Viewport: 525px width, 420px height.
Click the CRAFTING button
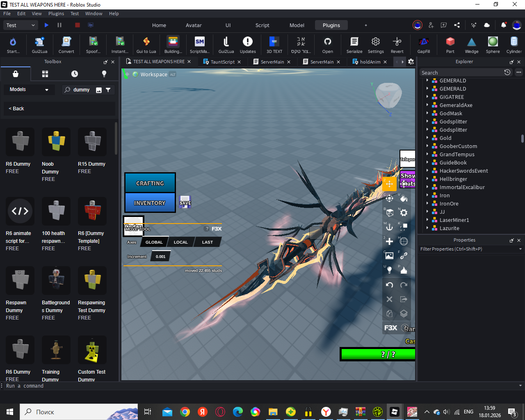pyautogui.click(x=150, y=183)
